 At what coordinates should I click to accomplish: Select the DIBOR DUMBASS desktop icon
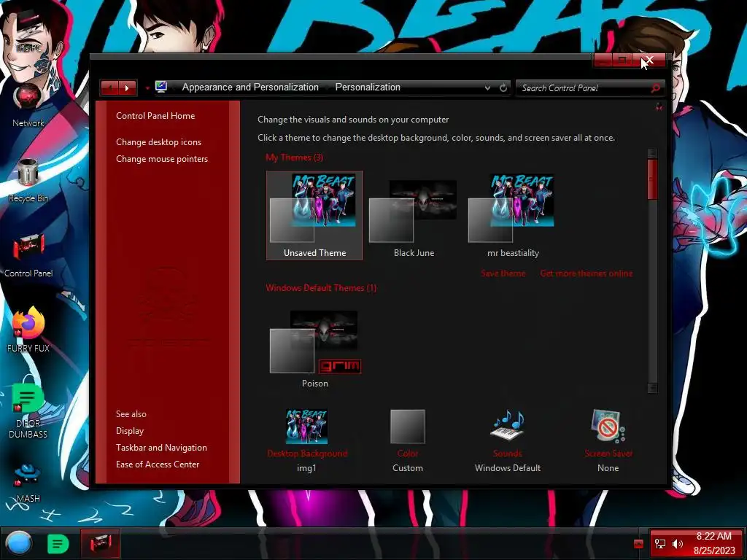coord(28,411)
